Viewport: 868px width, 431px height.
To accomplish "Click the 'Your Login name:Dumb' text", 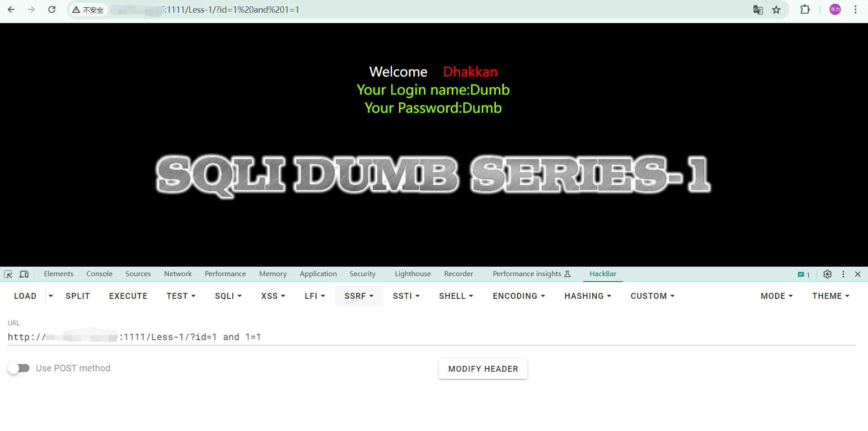I will click(x=433, y=90).
